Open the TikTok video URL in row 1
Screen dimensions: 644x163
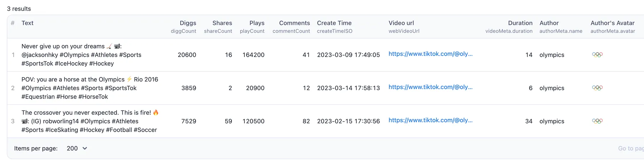click(430, 54)
